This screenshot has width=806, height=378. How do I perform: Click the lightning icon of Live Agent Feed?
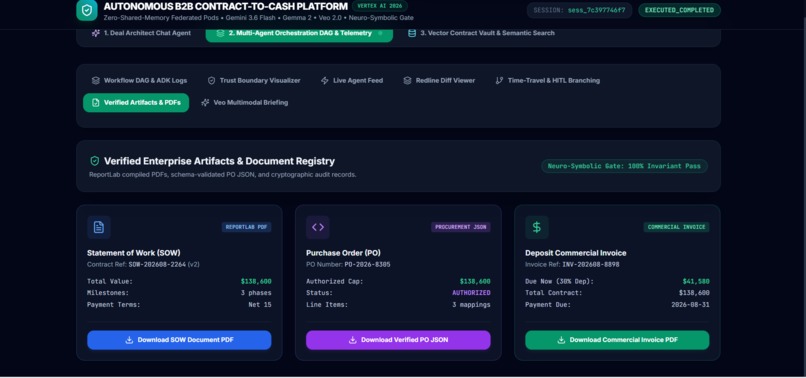coord(324,81)
